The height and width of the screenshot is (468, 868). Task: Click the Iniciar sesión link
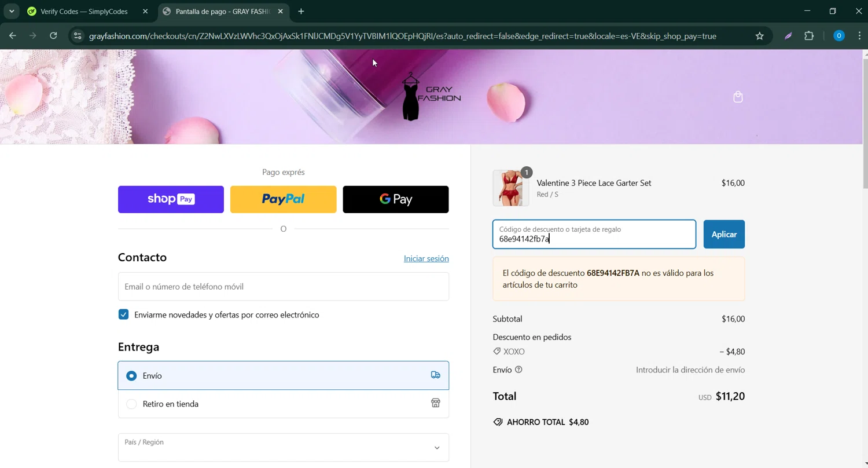pyautogui.click(x=426, y=259)
